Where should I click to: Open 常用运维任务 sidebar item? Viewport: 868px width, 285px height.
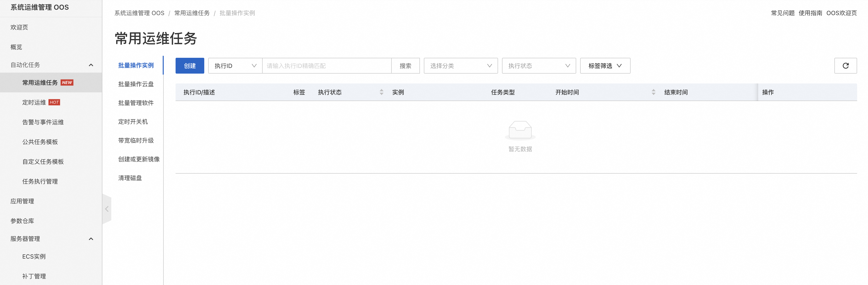coord(51,82)
